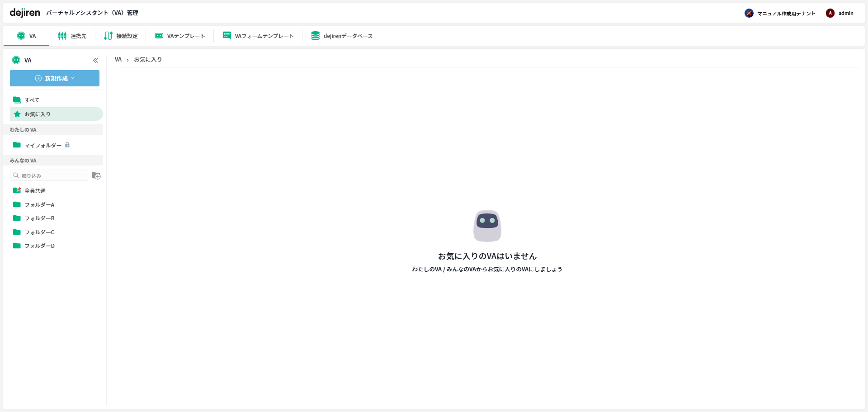Open the dejirenデータベース tab

(x=342, y=36)
